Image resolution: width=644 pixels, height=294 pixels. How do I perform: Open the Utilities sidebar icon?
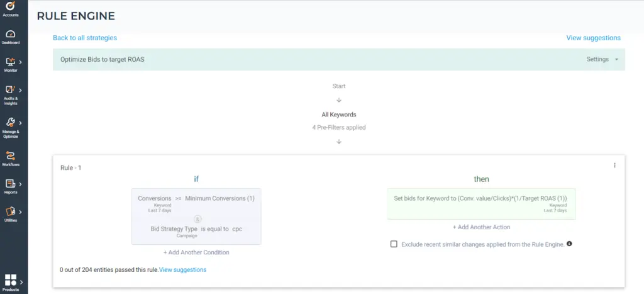point(10,212)
